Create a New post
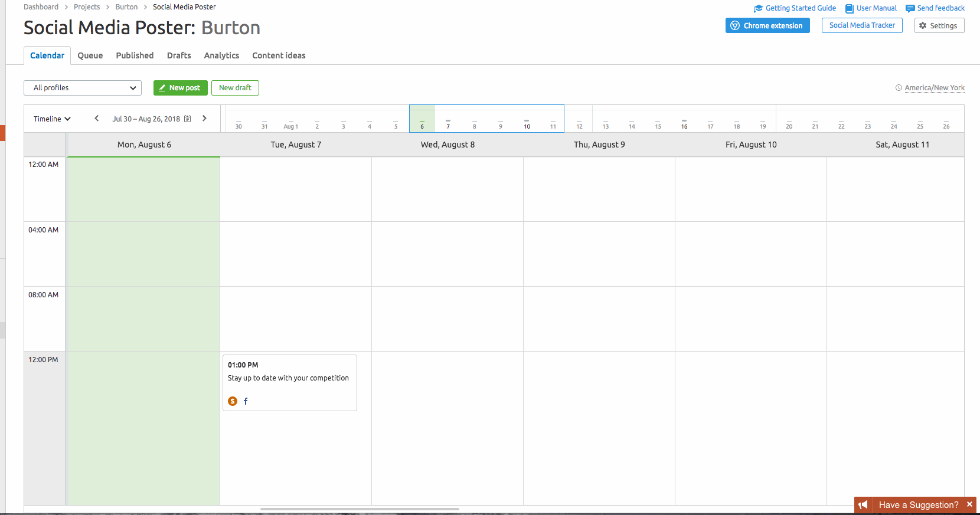The height and width of the screenshot is (515, 980). [180, 88]
